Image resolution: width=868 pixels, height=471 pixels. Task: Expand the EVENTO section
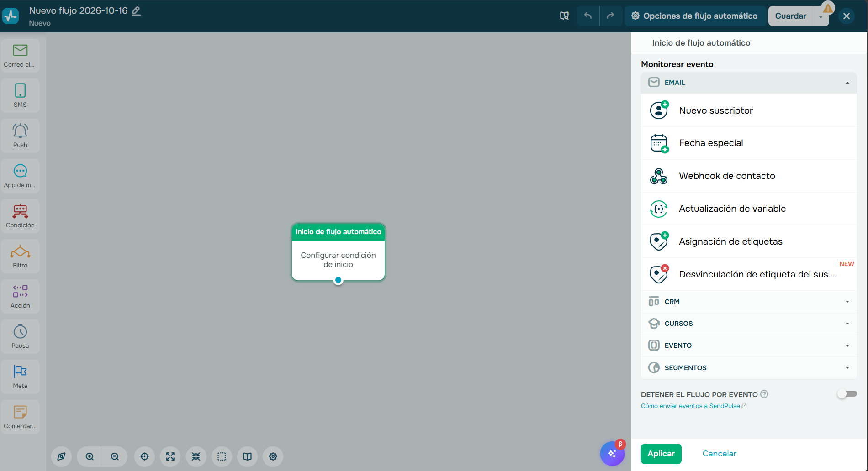[x=749, y=345]
